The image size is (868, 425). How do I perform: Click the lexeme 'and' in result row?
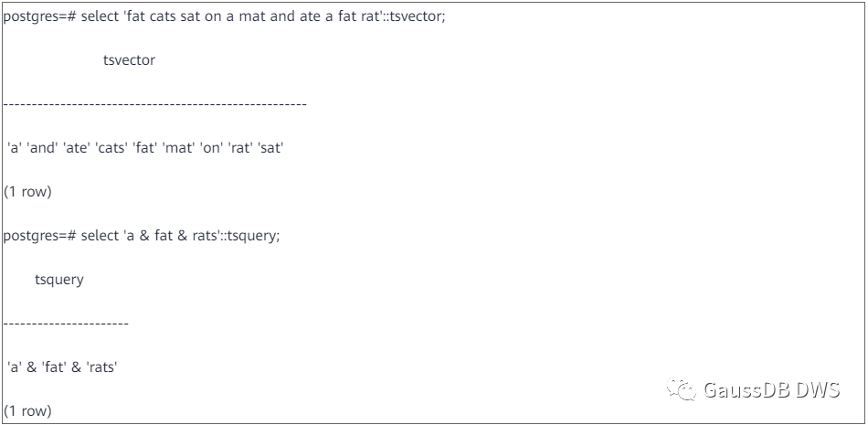[40, 148]
